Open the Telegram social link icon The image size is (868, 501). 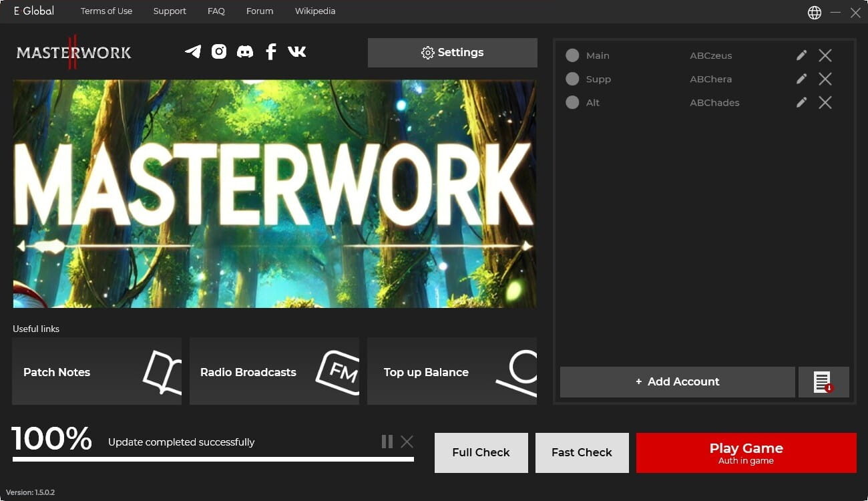point(193,51)
